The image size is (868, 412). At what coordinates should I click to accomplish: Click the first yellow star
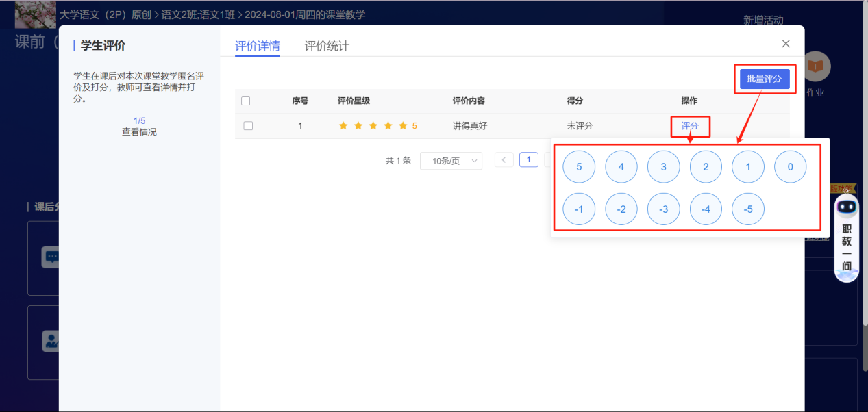click(343, 125)
